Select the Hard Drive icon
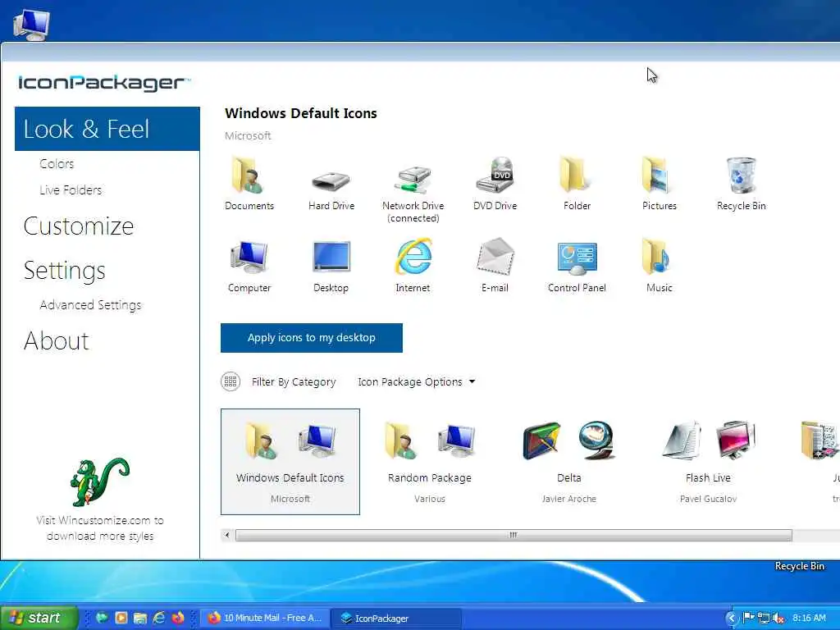The width and height of the screenshot is (840, 630). (x=331, y=181)
